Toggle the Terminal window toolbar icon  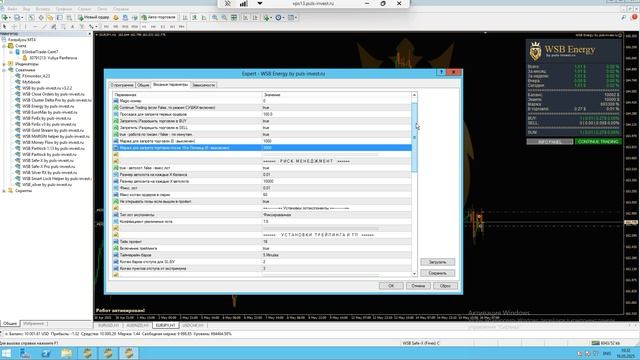pyautogui.click(x=60, y=18)
